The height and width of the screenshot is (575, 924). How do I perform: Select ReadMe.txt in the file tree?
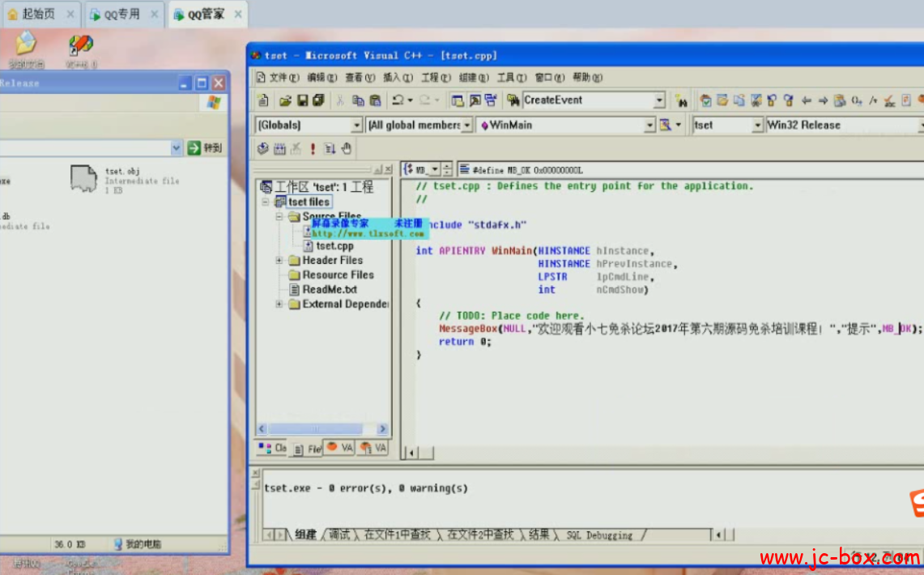[330, 290]
